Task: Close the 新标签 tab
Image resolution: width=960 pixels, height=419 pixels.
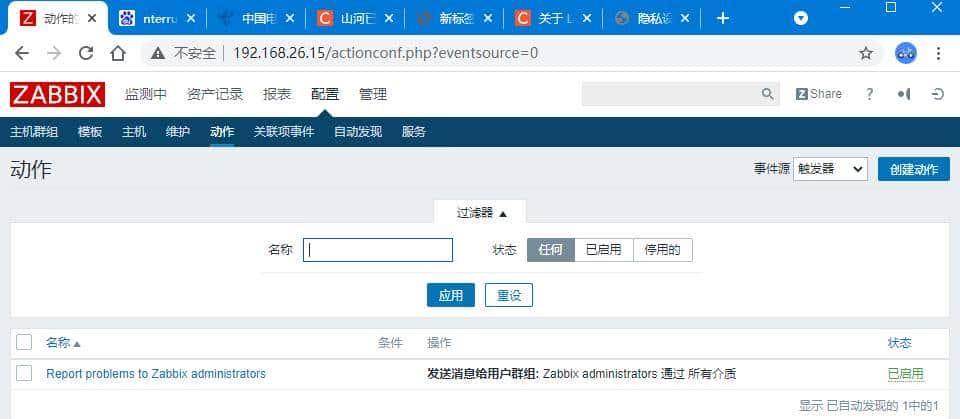Action: coord(487,18)
